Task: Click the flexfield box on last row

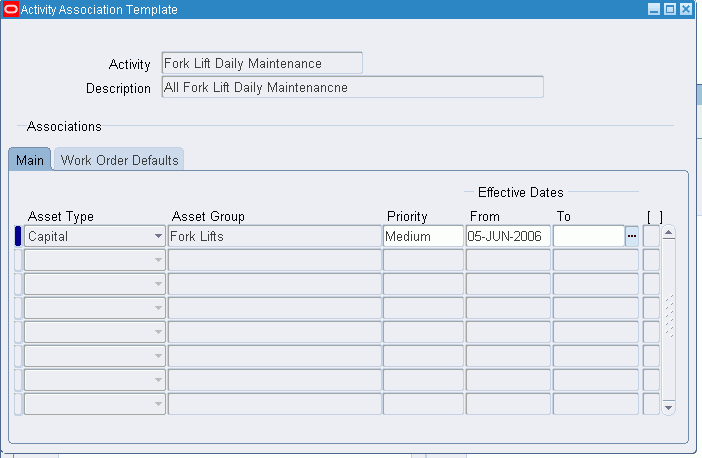Action: coord(651,404)
